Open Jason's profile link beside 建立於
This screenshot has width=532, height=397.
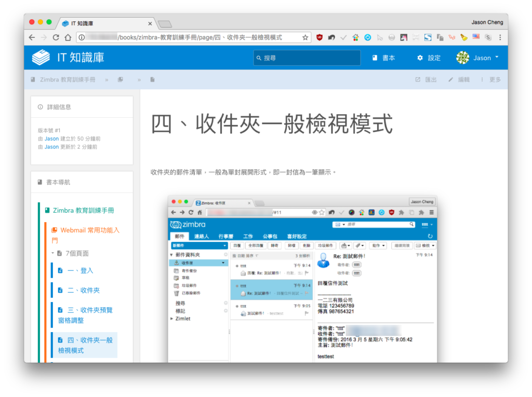coord(51,139)
